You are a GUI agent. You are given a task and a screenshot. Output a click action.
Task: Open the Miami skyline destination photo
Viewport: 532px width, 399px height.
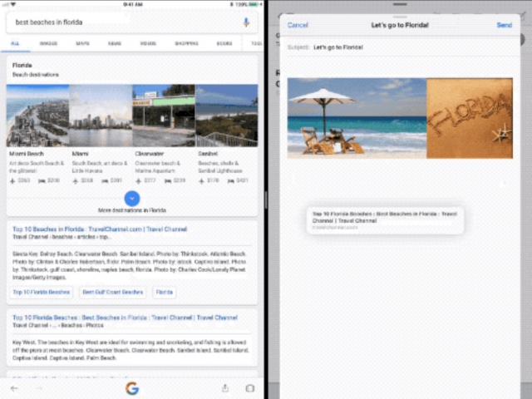click(101, 116)
